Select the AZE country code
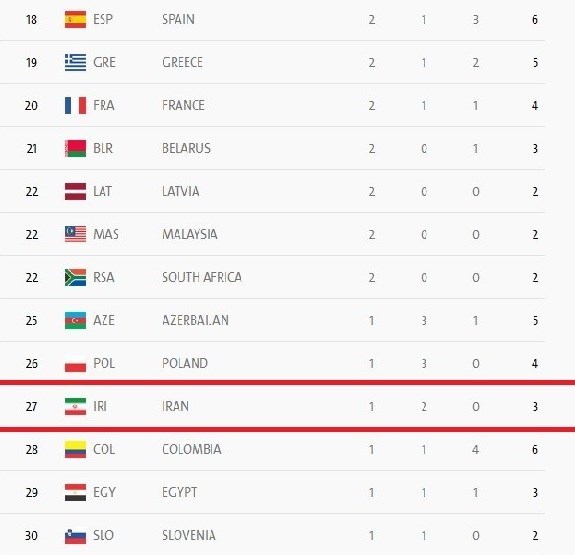Viewport: 575px width, 555px height. [104, 320]
